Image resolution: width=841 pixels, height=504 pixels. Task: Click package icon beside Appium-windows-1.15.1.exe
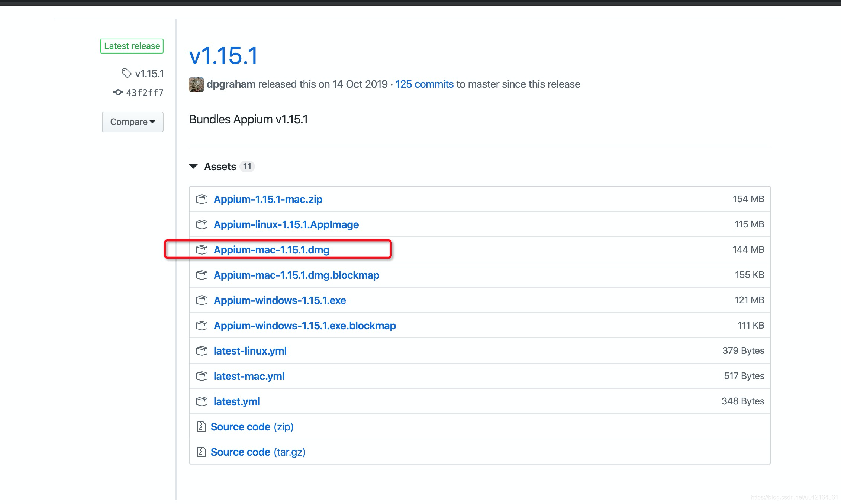[202, 300]
